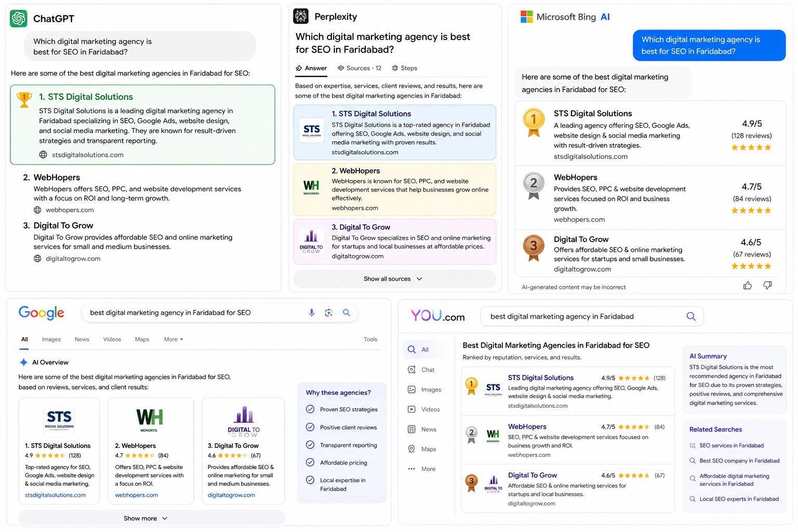The height and width of the screenshot is (532, 798).
Task: Open 1. STS Digital Solutions heading in Perplexity
Action: [371, 114]
